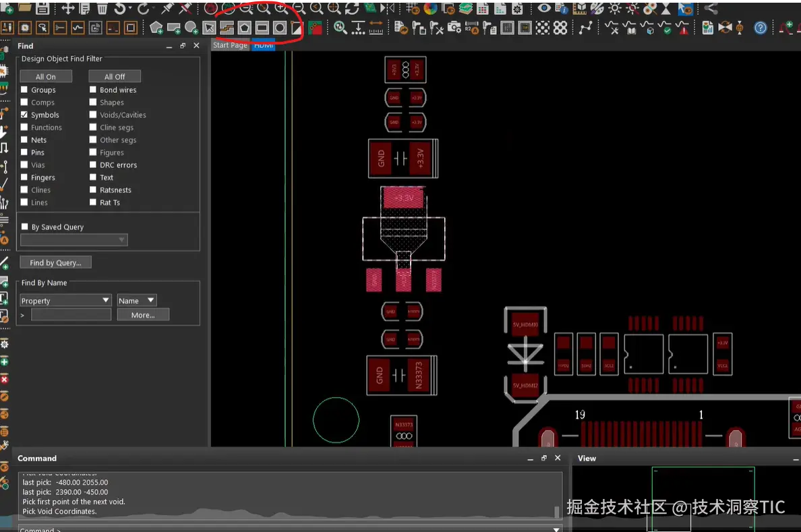Viewport: 801px width, 532px height.
Task: Click the Delete trash can icon
Action: click(102, 7)
